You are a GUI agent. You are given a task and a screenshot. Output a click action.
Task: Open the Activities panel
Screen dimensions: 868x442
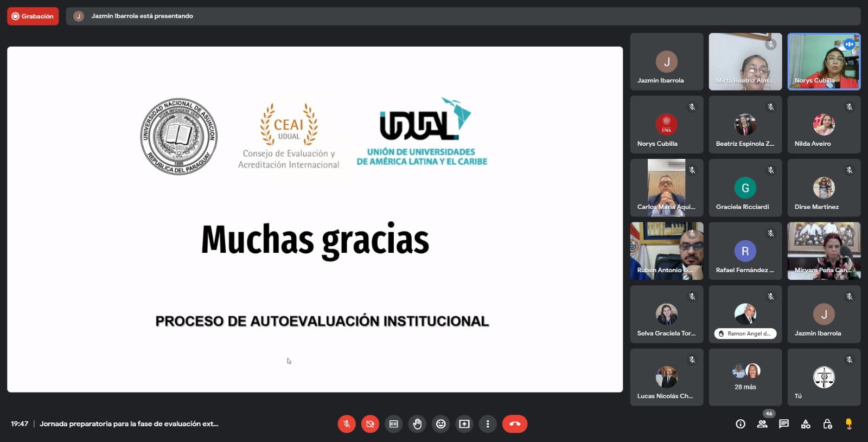(x=806, y=424)
